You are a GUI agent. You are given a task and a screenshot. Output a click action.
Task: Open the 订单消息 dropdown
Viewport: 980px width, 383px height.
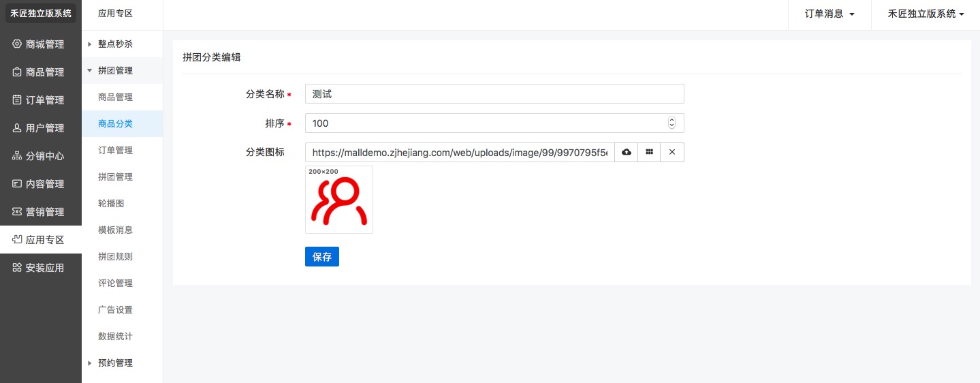pos(829,14)
